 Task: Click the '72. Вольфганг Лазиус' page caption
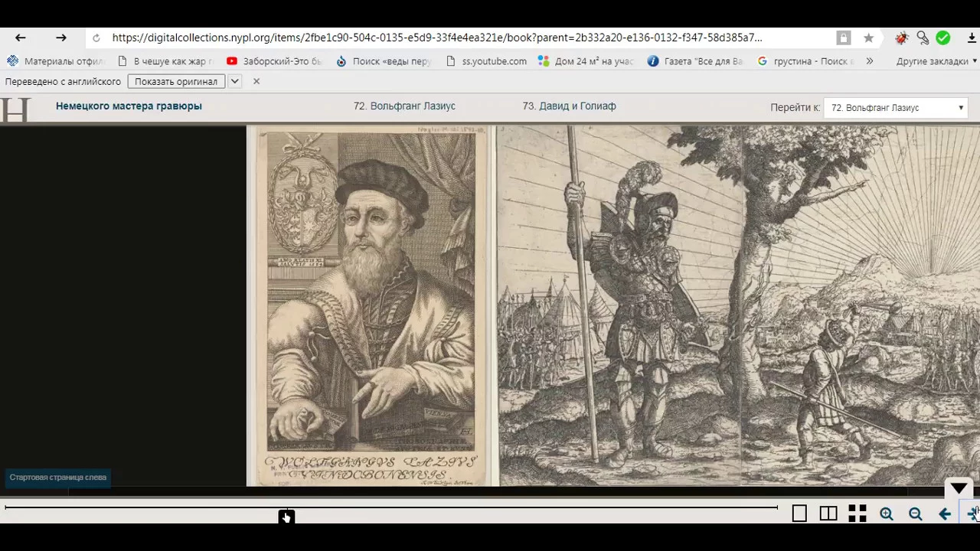[404, 106]
